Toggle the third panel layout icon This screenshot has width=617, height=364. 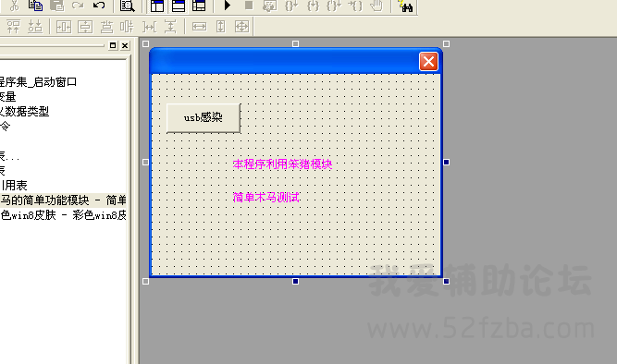(199, 6)
